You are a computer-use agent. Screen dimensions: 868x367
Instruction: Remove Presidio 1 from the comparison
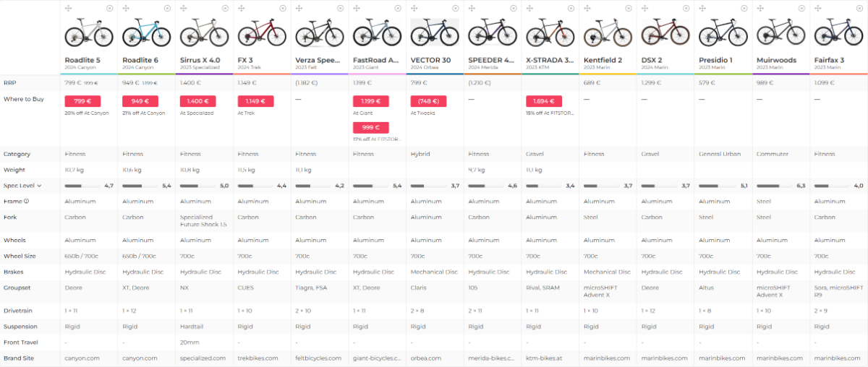click(744, 8)
